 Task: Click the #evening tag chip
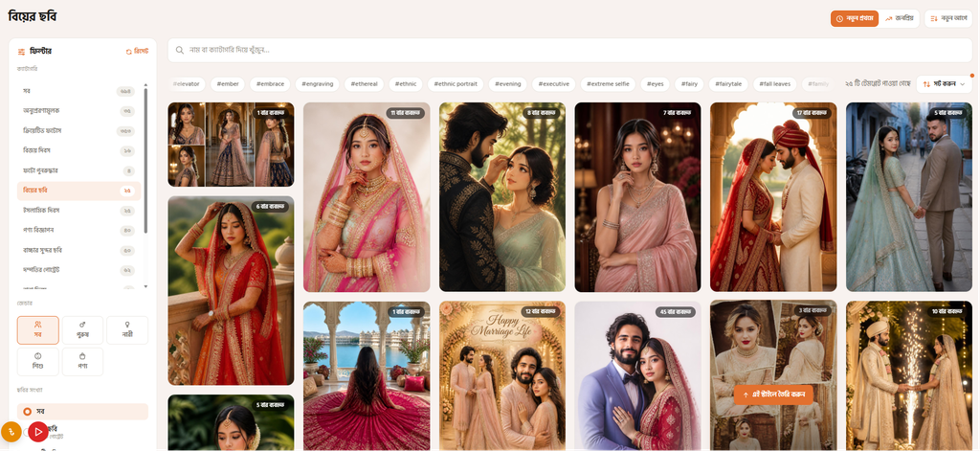pyautogui.click(x=507, y=84)
